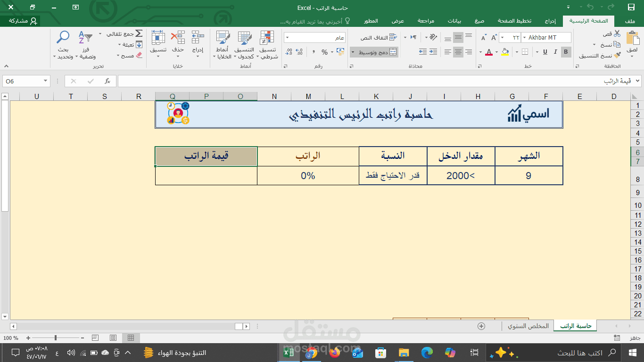The width and height of the screenshot is (644, 362).
Task: Click Merge and Center (دمج وتوسيط)
Action: click(x=374, y=52)
